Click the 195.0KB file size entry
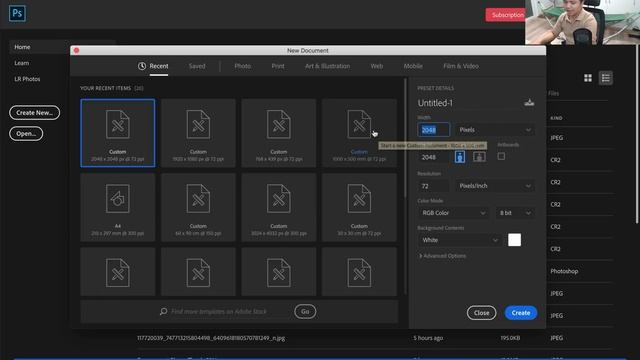The width and height of the screenshot is (640, 360). point(510,338)
